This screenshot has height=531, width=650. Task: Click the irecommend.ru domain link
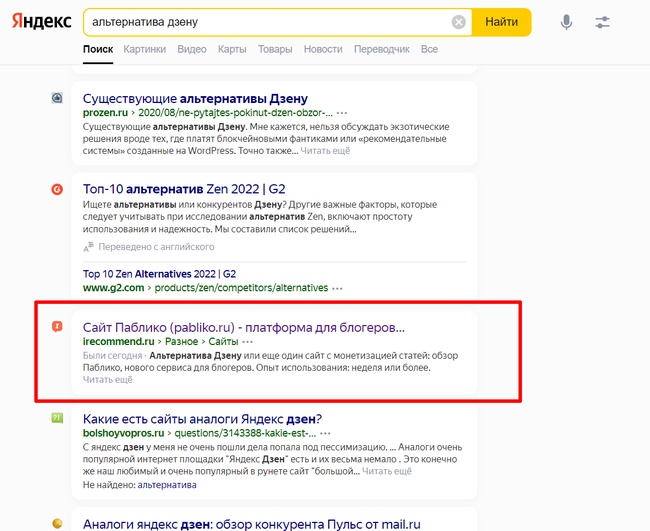[119, 342]
